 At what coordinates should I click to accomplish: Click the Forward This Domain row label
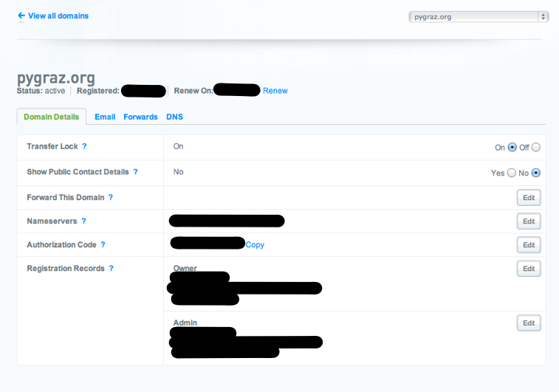[x=66, y=197]
